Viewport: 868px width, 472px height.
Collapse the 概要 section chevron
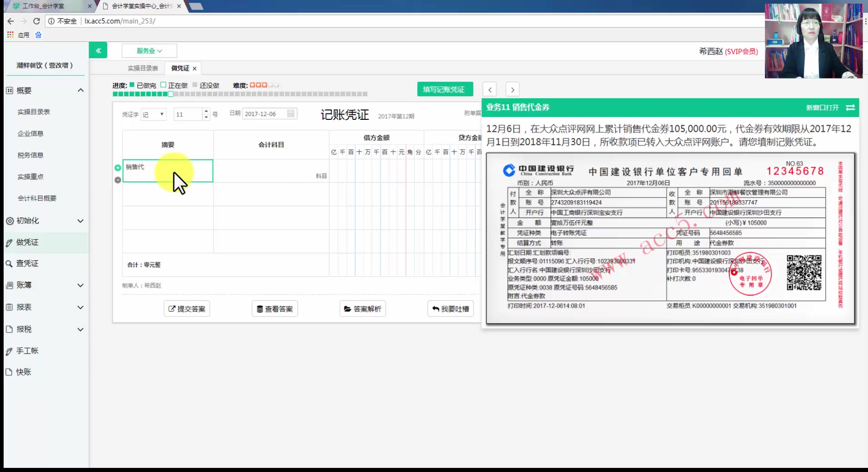(x=80, y=90)
